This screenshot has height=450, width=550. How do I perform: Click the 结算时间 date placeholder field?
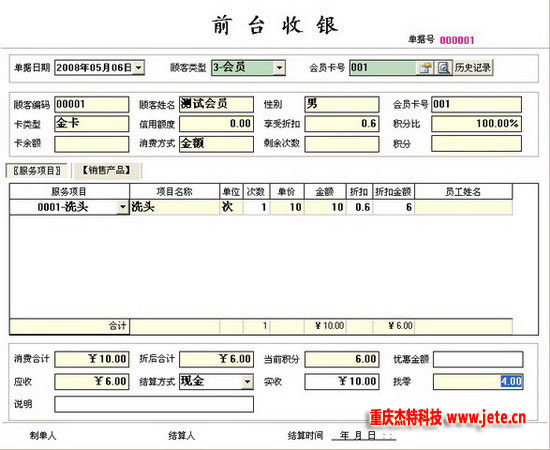tap(364, 436)
